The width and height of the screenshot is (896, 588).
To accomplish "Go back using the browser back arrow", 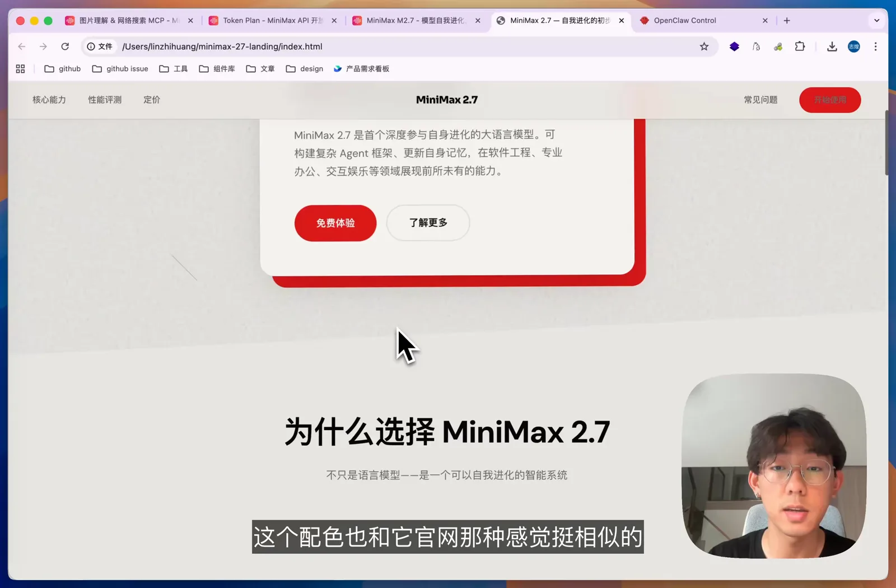I will [22, 46].
